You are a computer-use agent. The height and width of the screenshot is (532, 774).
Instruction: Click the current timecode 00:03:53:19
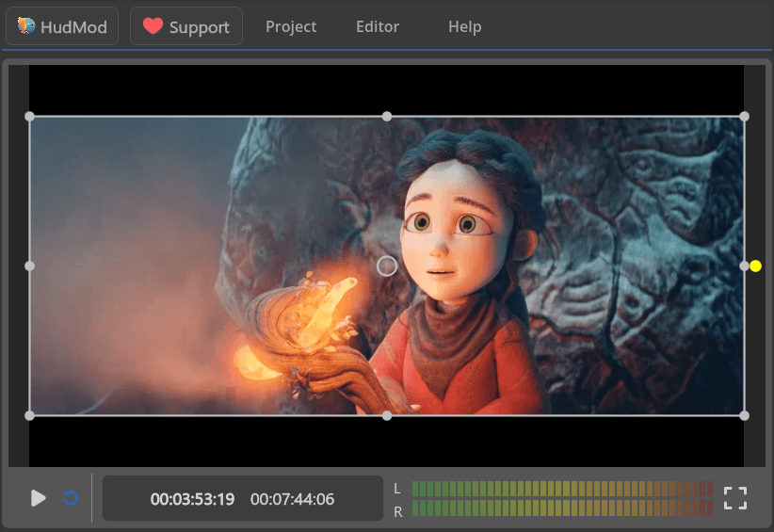click(x=192, y=499)
